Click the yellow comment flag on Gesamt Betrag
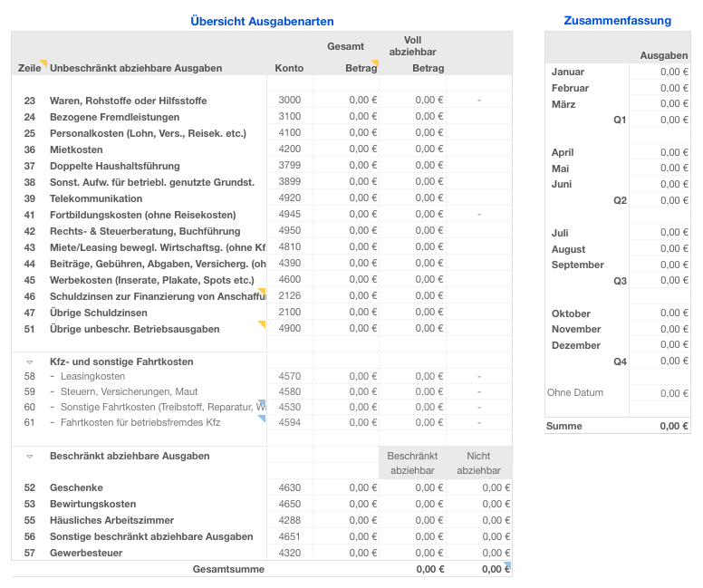The width and height of the screenshot is (703, 588). 375,63
